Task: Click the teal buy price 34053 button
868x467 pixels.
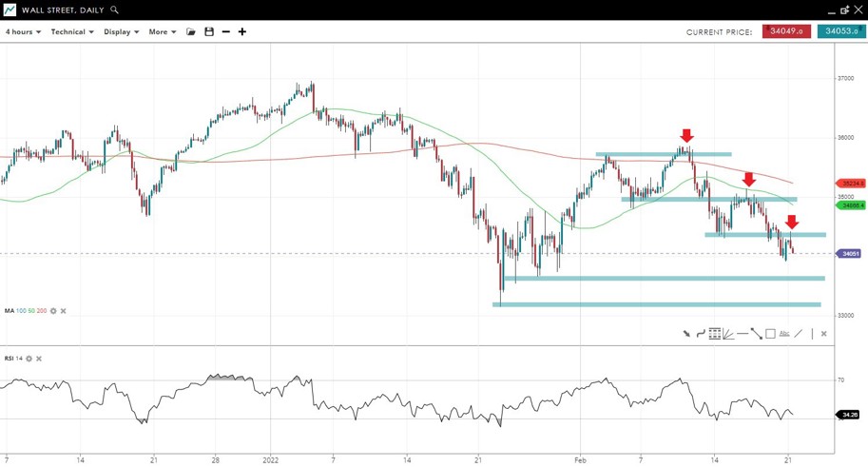Action: (841, 31)
